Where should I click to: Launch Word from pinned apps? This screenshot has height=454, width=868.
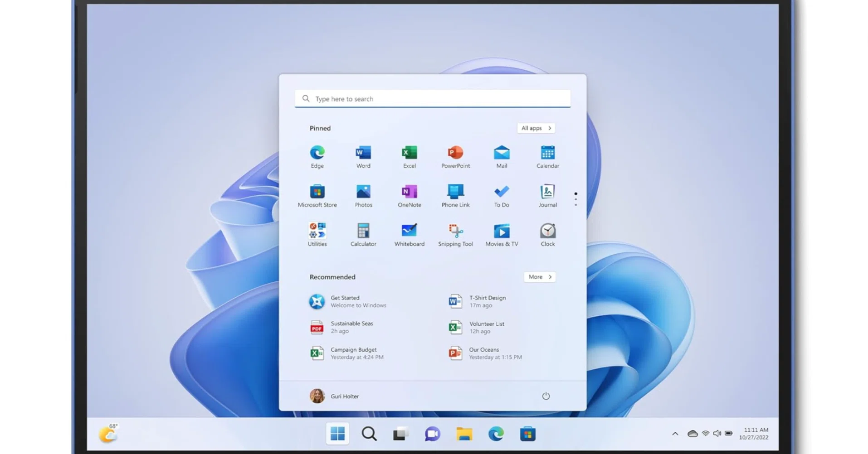tap(363, 157)
